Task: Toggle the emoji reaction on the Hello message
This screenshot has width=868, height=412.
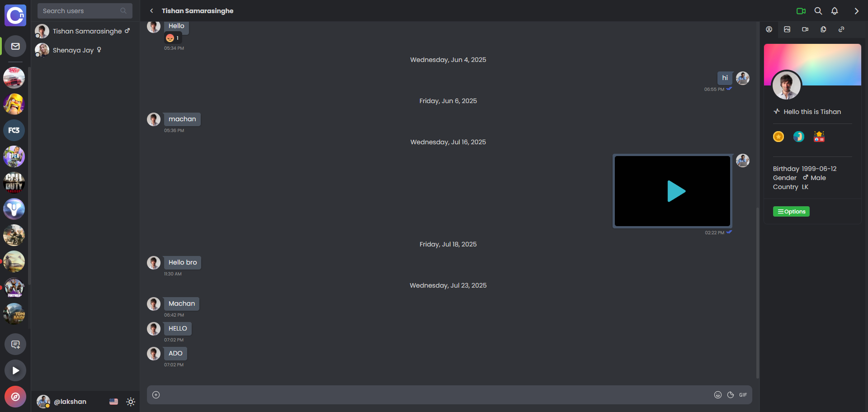Action: click(x=172, y=38)
